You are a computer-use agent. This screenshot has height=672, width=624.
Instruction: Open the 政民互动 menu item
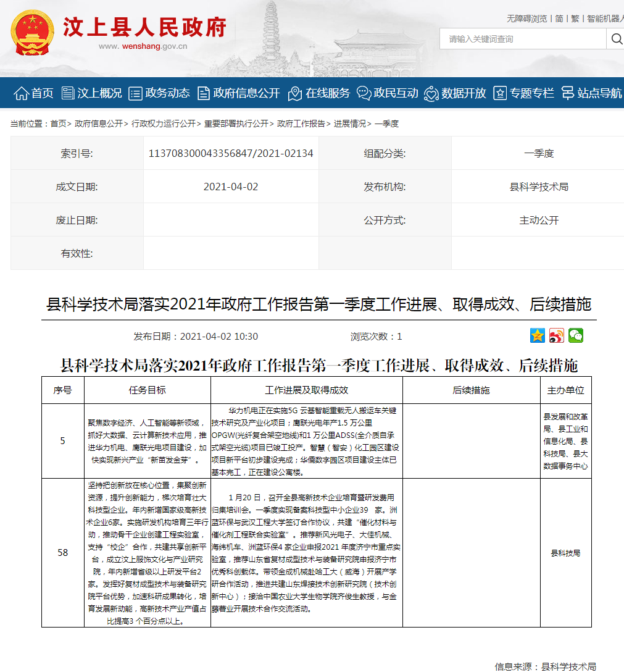click(396, 93)
